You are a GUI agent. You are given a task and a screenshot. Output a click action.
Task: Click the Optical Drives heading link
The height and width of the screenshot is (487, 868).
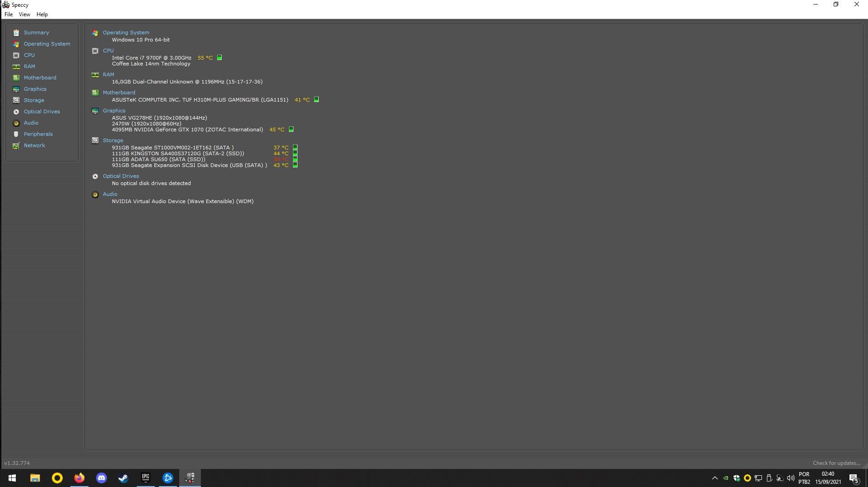click(x=121, y=176)
